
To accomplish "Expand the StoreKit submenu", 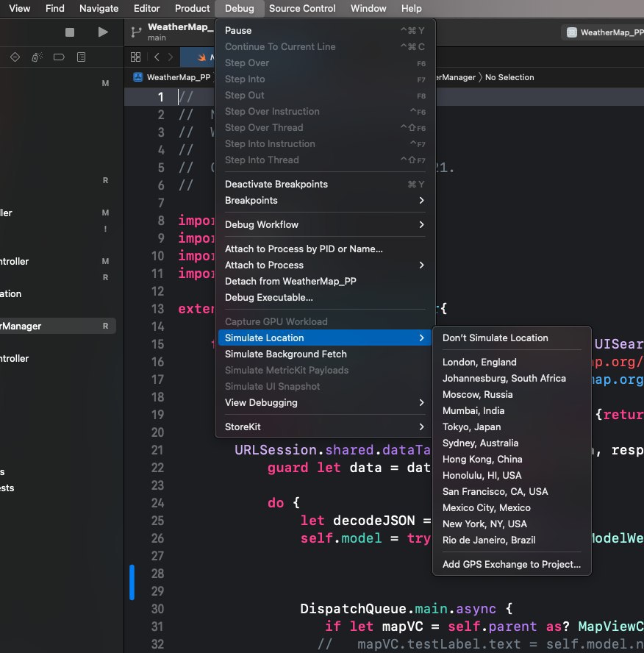I will click(x=325, y=427).
